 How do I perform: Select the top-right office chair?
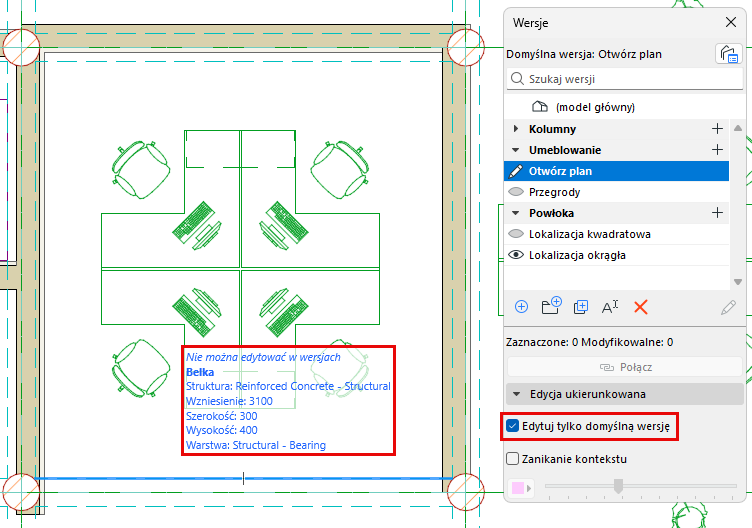pos(340,169)
